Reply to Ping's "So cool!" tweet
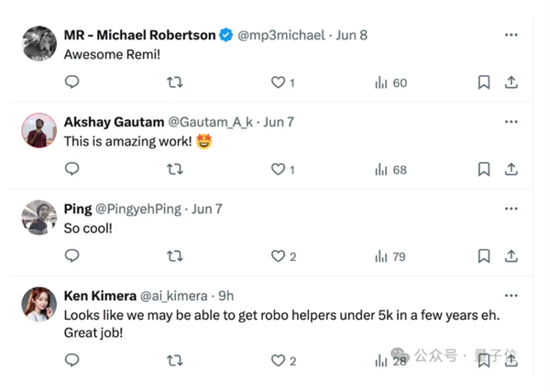The image size is (550, 392). point(71,256)
